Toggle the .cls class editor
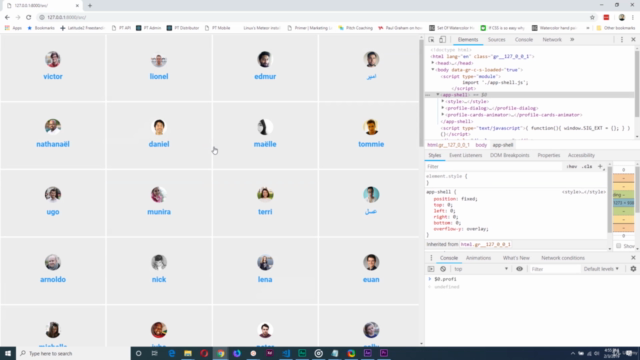The width and height of the screenshot is (640, 360). pos(587,167)
